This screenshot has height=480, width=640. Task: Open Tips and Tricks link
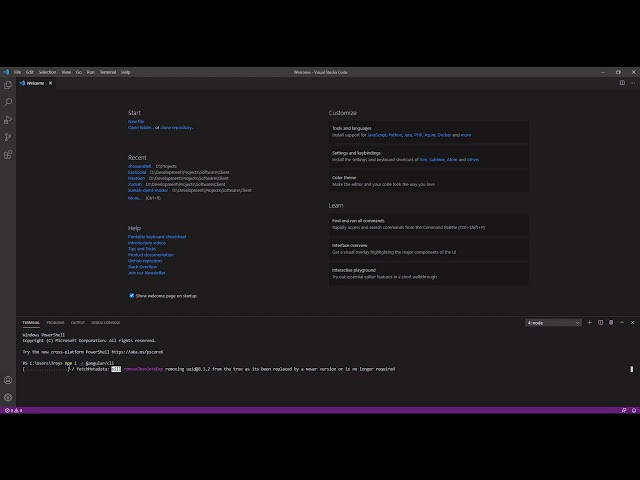pos(142,249)
